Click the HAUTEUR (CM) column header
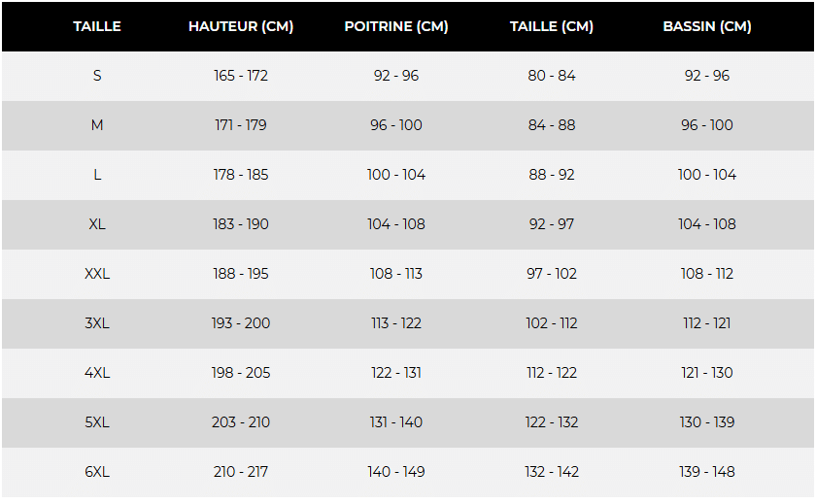This screenshot has height=504, width=816. [x=241, y=26]
